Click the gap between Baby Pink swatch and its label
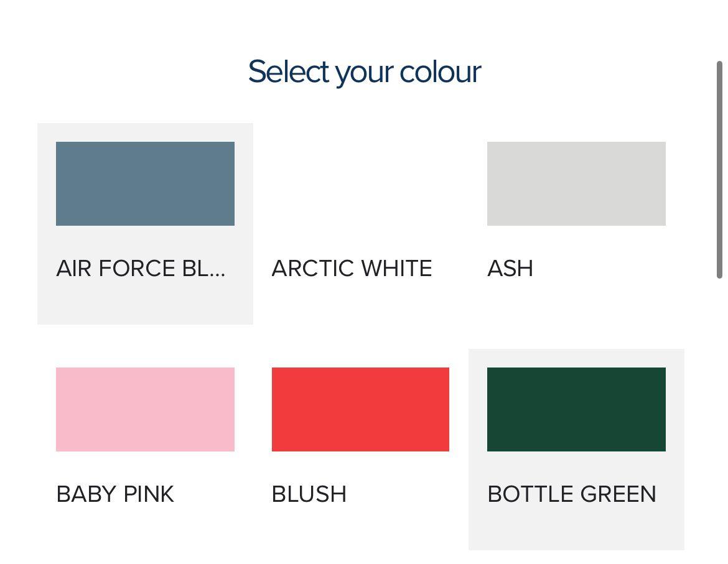The image size is (728, 564). point(145,466)
